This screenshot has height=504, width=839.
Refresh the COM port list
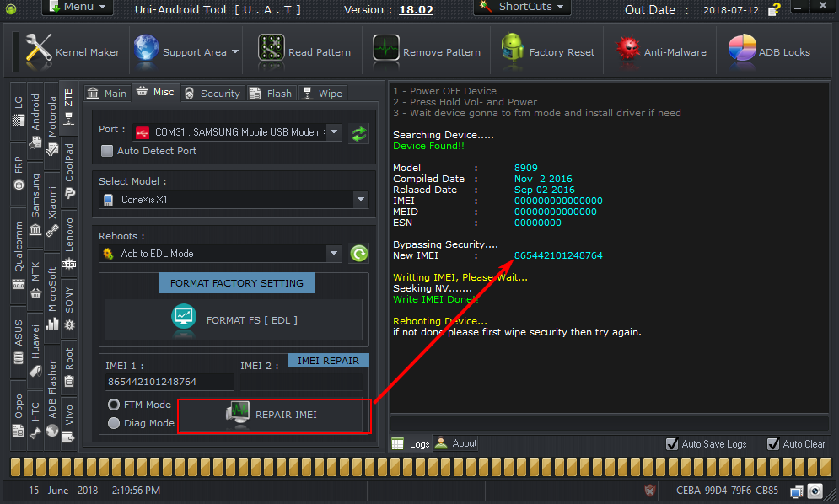tap(359, 133)
